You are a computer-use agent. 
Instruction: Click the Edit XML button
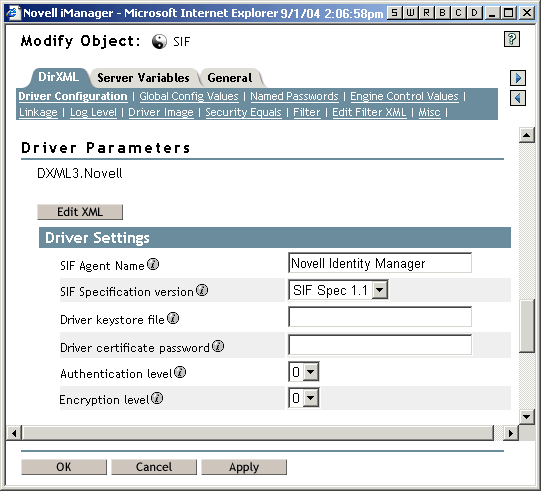click(x=80, y=212)
